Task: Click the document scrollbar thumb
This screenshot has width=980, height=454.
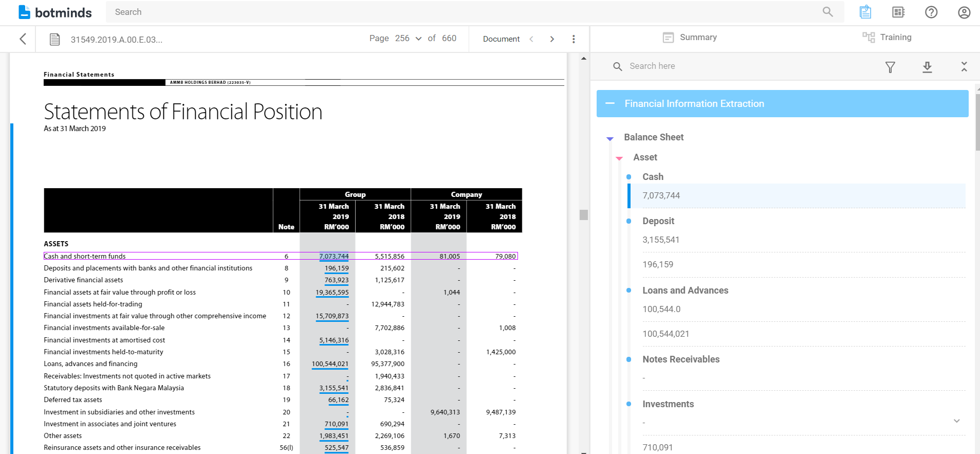Action: tap(583, 214)
